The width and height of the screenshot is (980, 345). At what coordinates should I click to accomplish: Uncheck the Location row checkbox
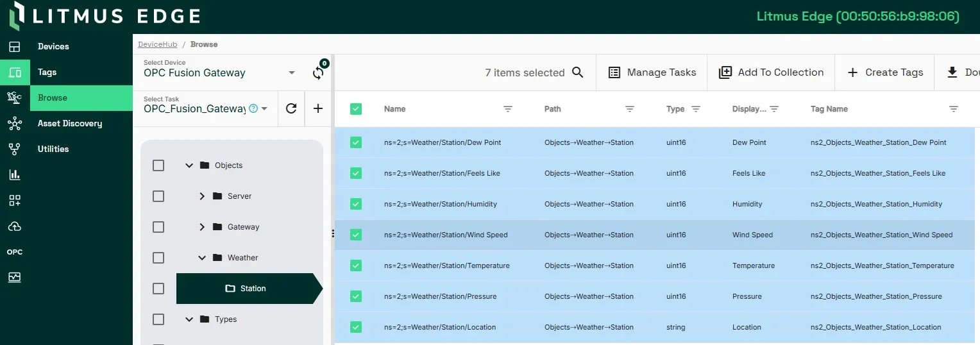pos(356,327)
